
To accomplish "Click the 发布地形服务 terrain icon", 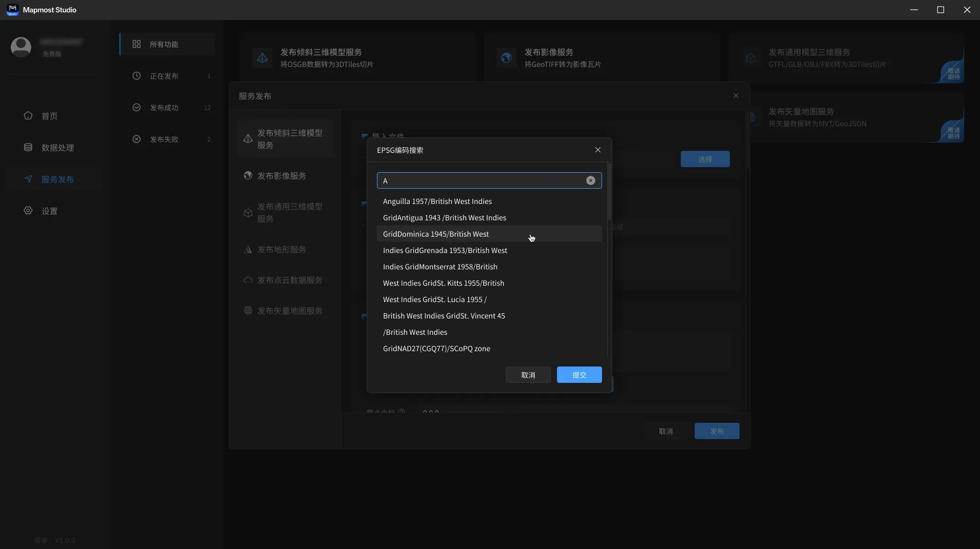I will coord(248,249).
